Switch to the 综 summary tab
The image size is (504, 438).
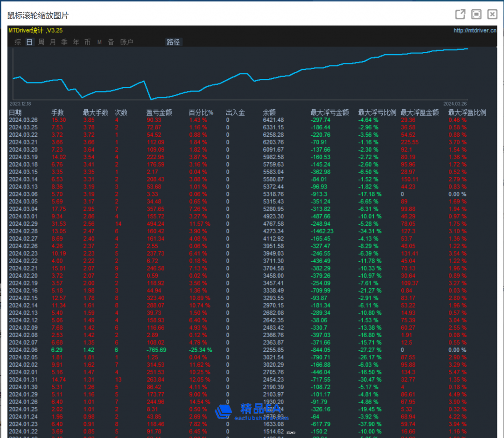point(18,42)
